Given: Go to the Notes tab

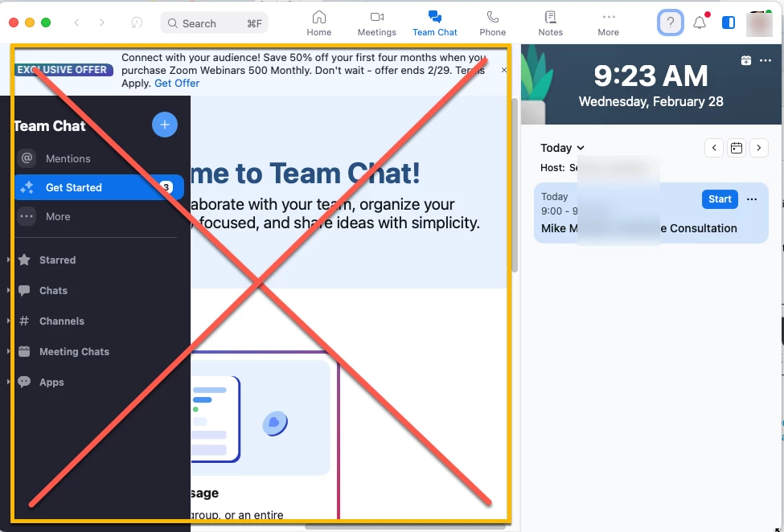Looking at the screenshot, I should click(550, 23).
